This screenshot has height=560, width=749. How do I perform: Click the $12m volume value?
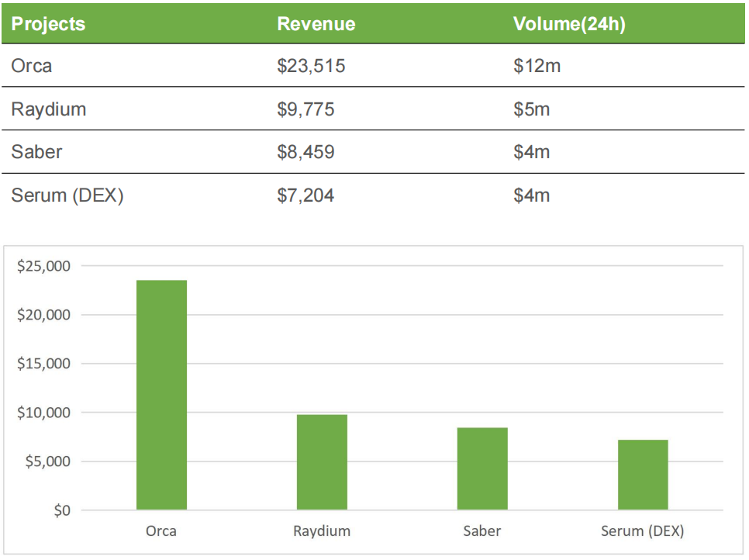[537, 66]
